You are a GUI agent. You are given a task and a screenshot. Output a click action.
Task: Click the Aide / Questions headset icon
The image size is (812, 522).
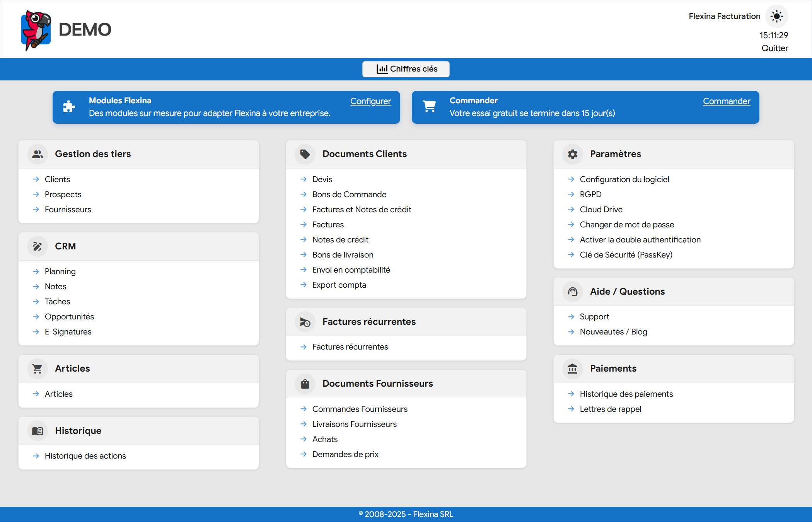pyautogui.click(x=573, y=292)
